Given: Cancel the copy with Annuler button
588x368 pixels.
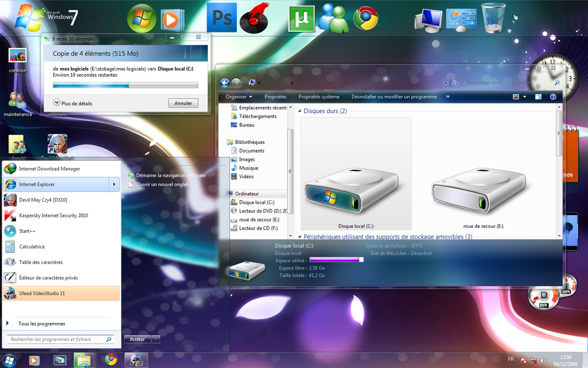Looking at the screenshot, I should tap(183, 103).
